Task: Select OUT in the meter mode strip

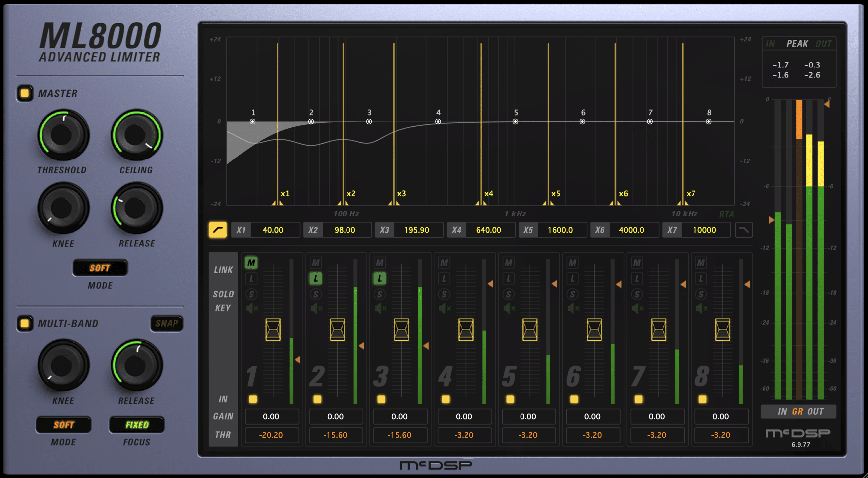Action: pyautogui.click(x=815, y=412)
